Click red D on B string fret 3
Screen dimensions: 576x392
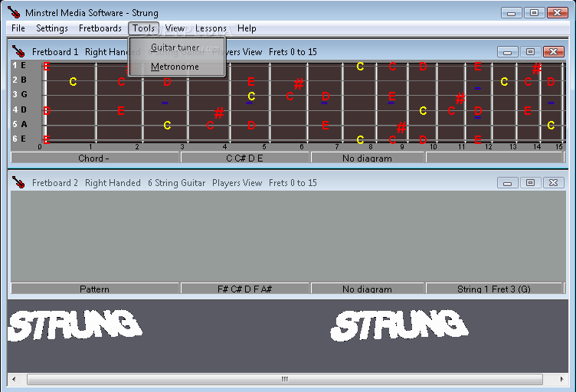[x=167, y=81]
